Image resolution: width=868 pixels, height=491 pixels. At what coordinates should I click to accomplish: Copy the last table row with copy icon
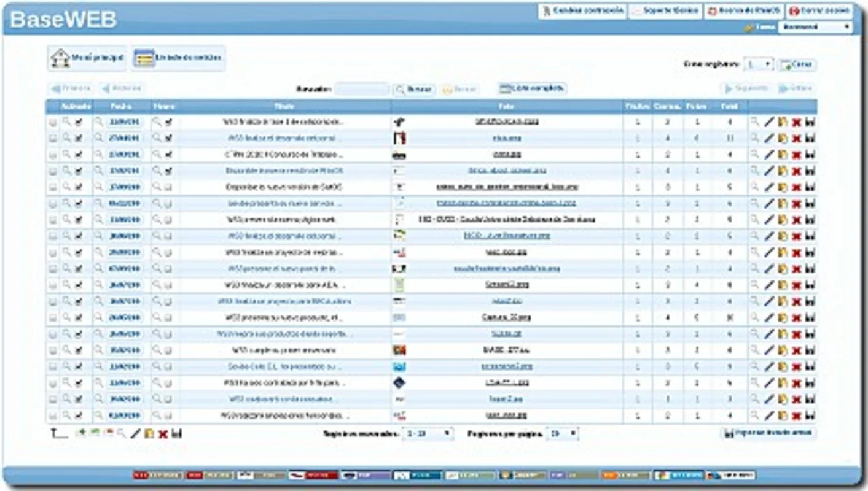(783, 416)
